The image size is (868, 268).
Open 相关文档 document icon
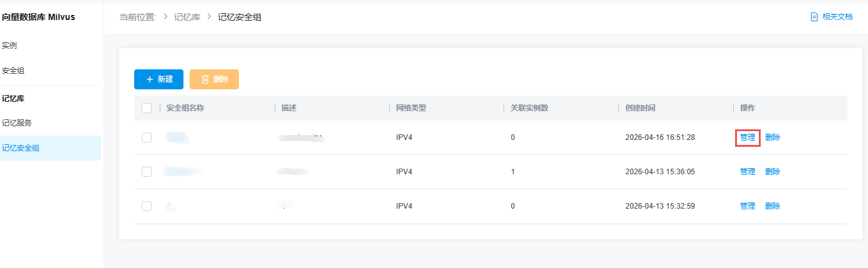(x=814, y=17)
